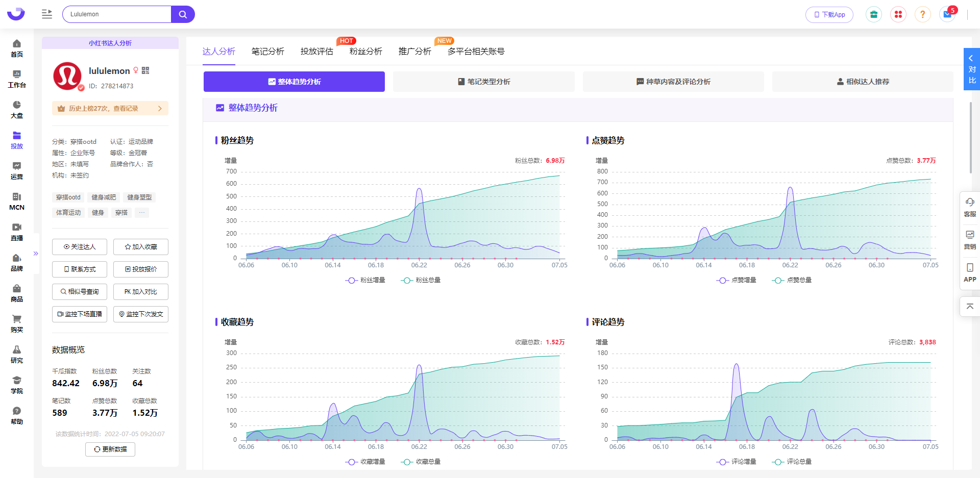This screenshot has width=980, height=478.
Task: Click the 更新数据 refresh button
Action: (x=110, y=449)
